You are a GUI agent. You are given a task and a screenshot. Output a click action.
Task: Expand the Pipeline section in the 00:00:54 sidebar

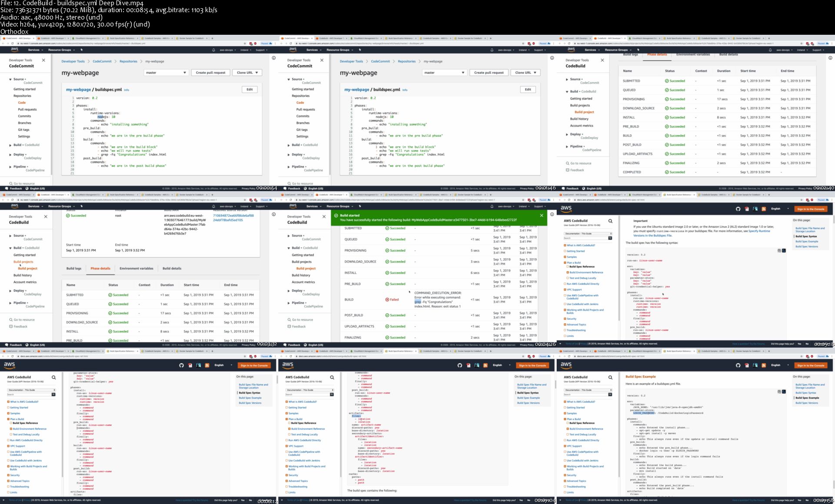(x=10, y=167)
